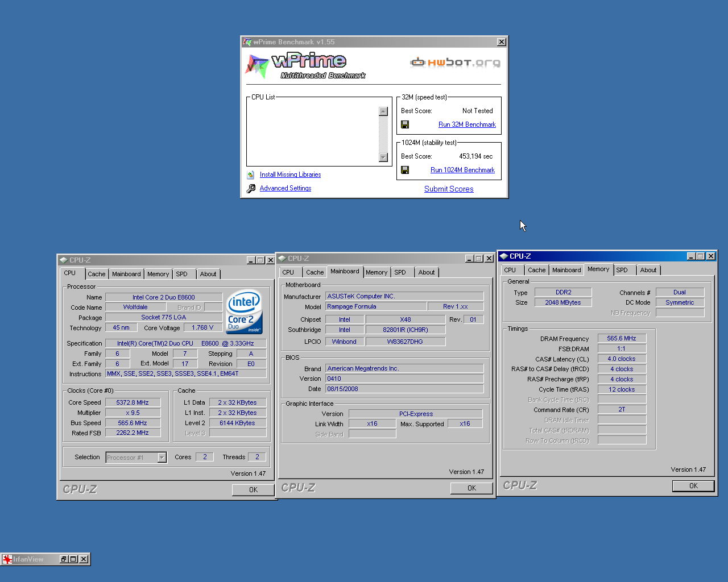Select Cache tab in CPU-Z Mainboard window
Viewport: 728px width, 582px height.
coord(315,272)
